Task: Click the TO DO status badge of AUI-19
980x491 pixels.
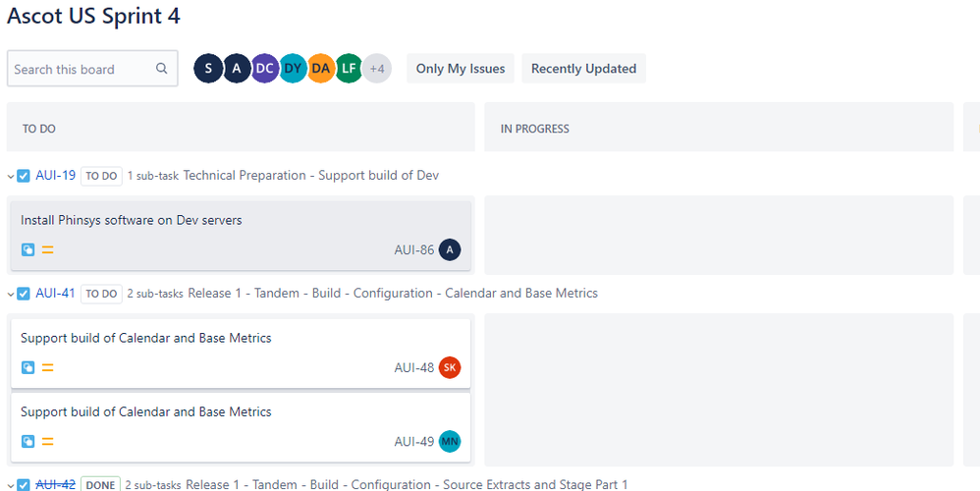Action: [101, 176]
